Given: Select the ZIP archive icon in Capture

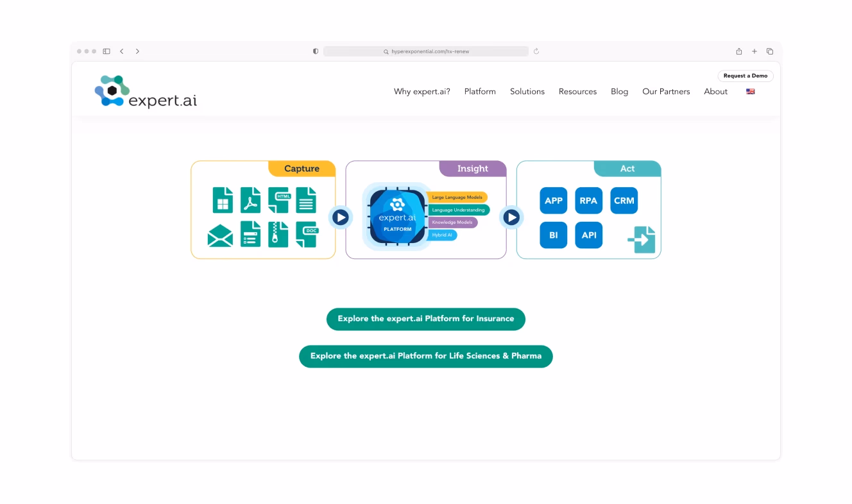Looking at the screenshot, I should click(x=278, y=234).
